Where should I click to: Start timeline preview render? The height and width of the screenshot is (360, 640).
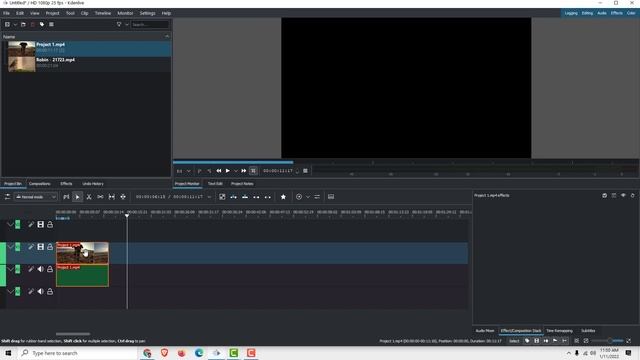pyautogui.click(x=299, y=197)
